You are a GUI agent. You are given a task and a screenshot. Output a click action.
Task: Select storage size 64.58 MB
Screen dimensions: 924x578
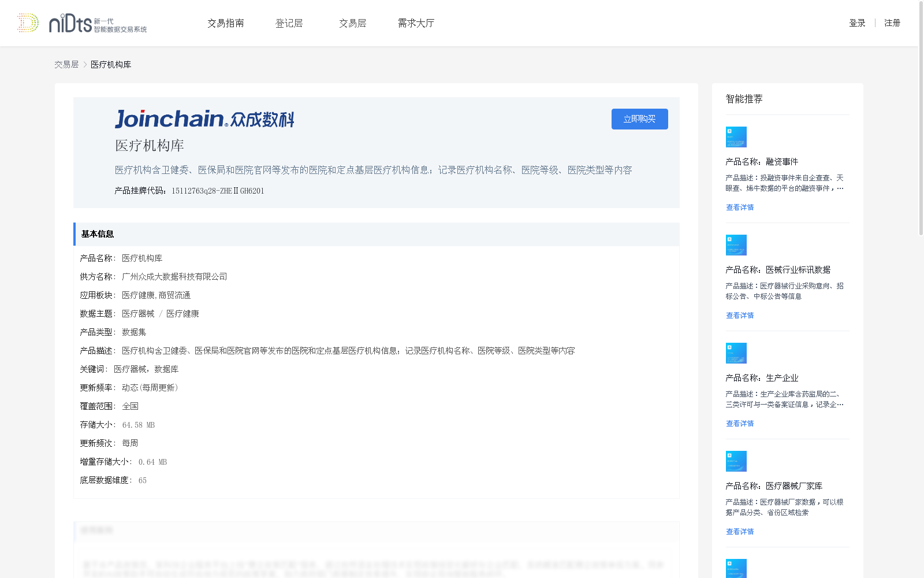pos(139,425)
